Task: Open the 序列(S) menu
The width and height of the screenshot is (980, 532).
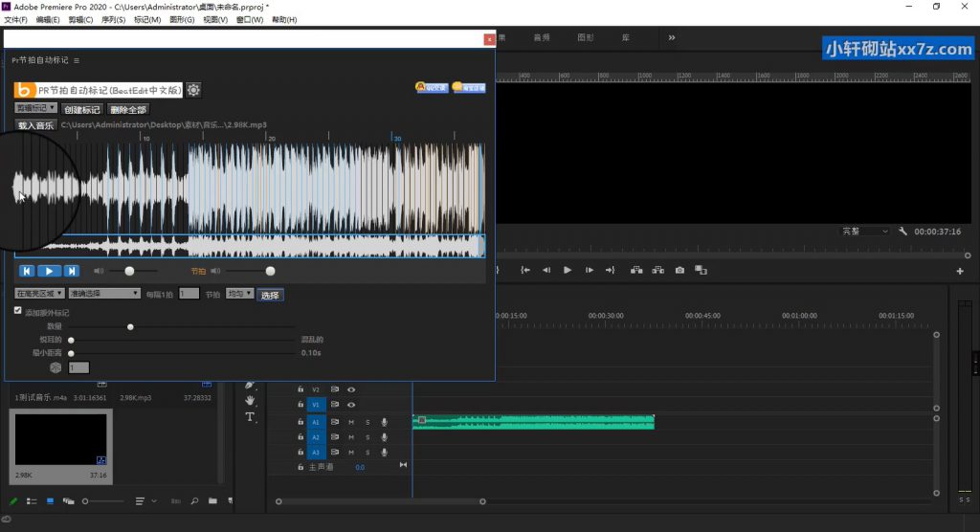Action: (113, 20)
